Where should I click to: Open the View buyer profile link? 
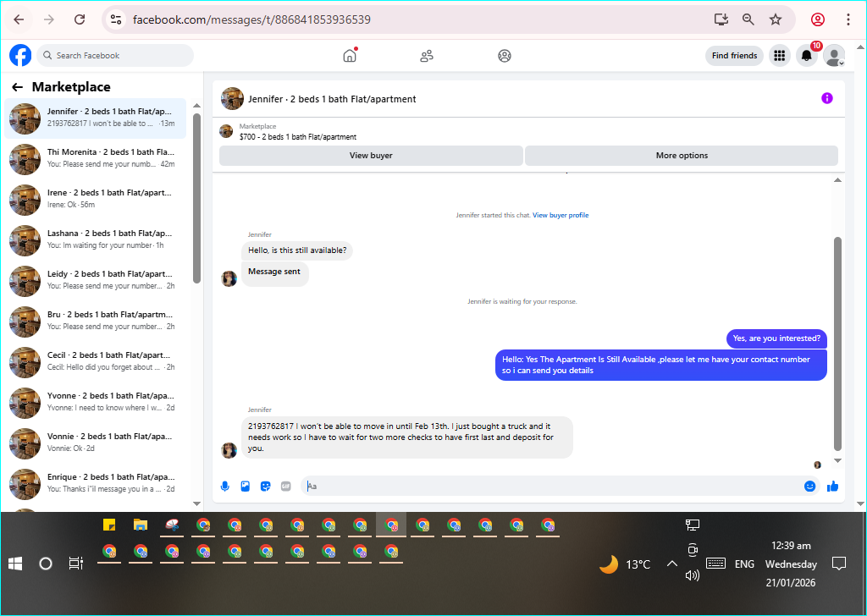coord(561,215)
